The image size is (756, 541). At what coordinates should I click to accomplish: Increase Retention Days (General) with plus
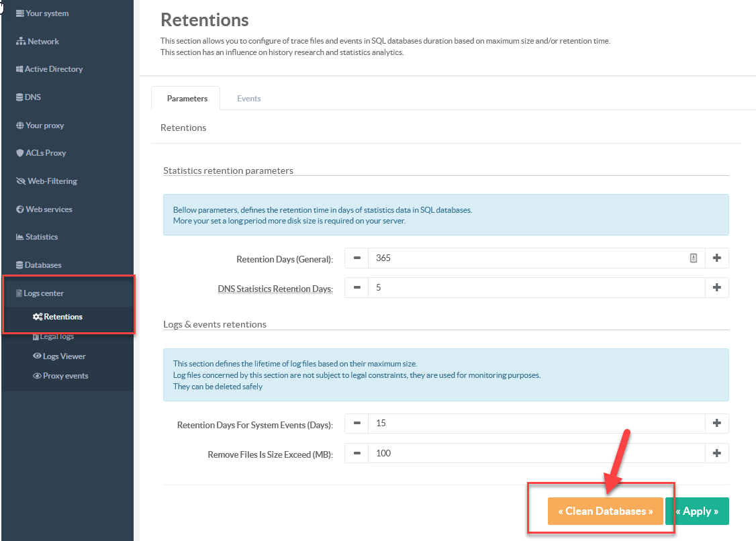pyautogui.click(x=716, y=258)
